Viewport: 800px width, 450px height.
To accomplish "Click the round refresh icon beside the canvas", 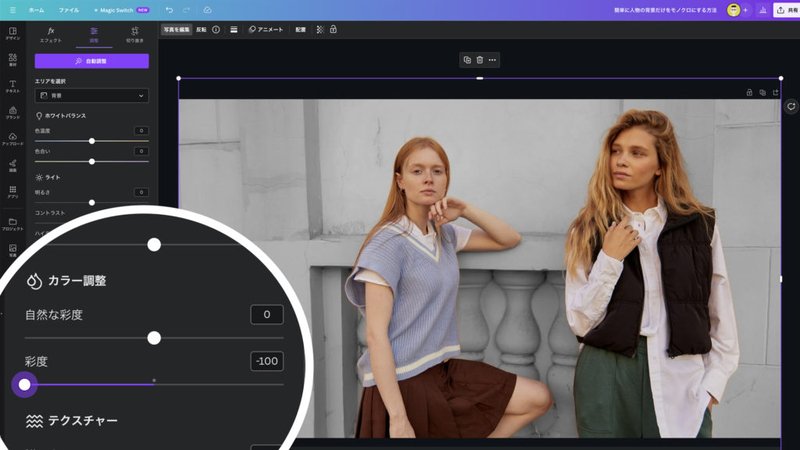I will pyautogui.click(x=791, y=106).
